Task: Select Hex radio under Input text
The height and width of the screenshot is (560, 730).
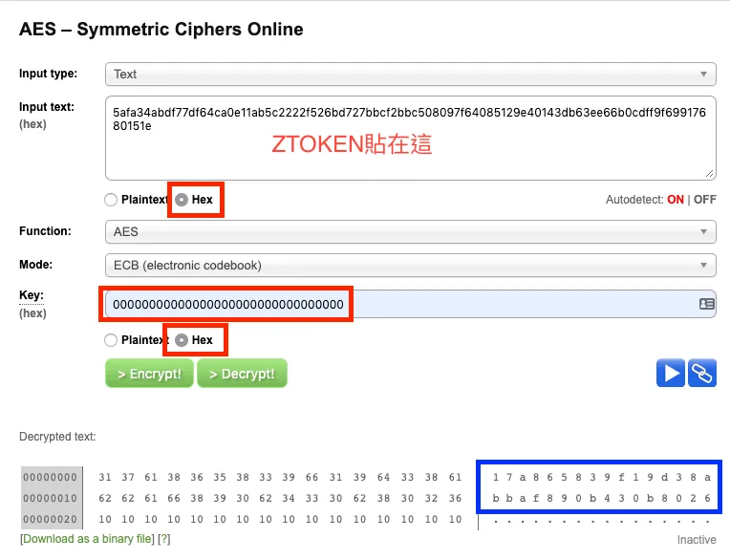Action: pyautogui.click(x=182, y=200)
